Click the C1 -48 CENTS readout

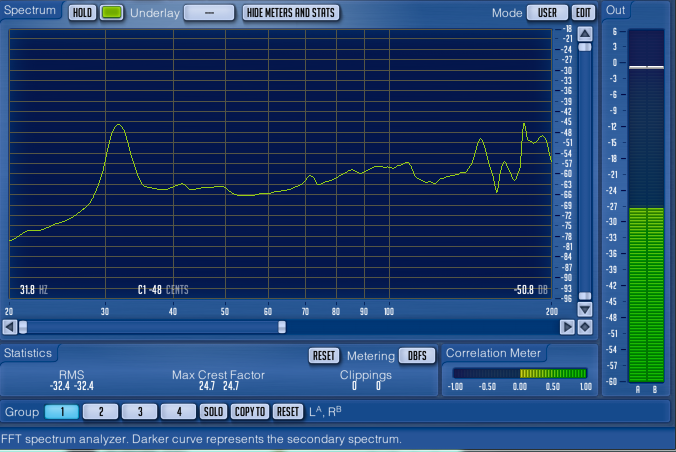pos(163,290)
